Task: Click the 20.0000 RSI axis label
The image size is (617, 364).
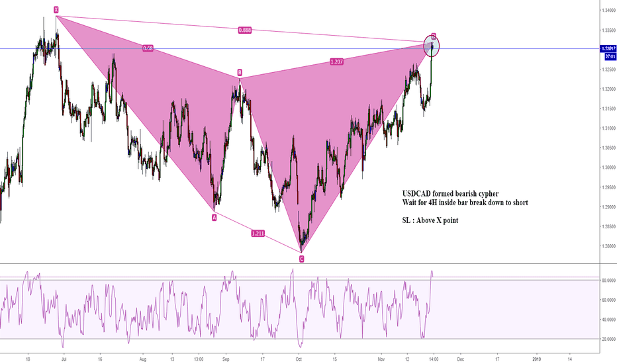Action: [x=608, y=339]
